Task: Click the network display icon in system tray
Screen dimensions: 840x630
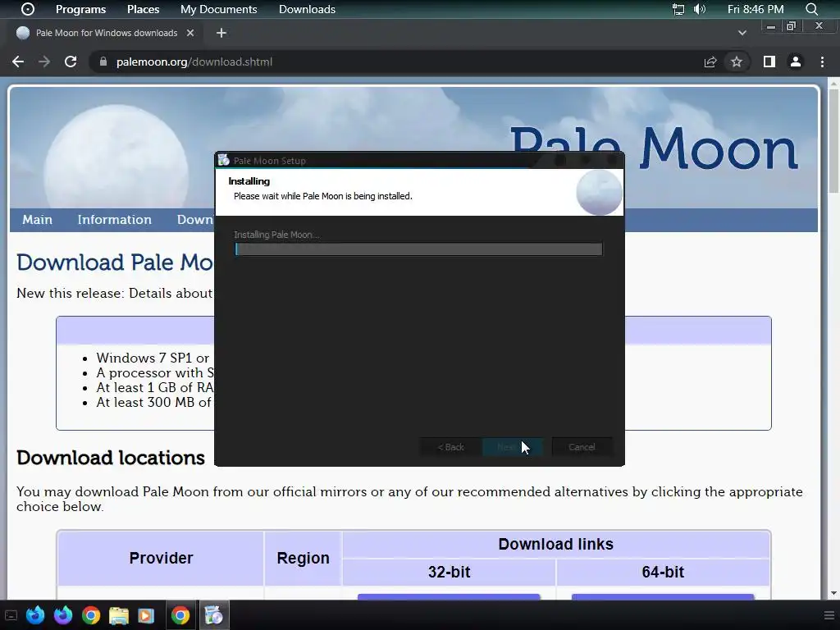Action: point(678,9)
